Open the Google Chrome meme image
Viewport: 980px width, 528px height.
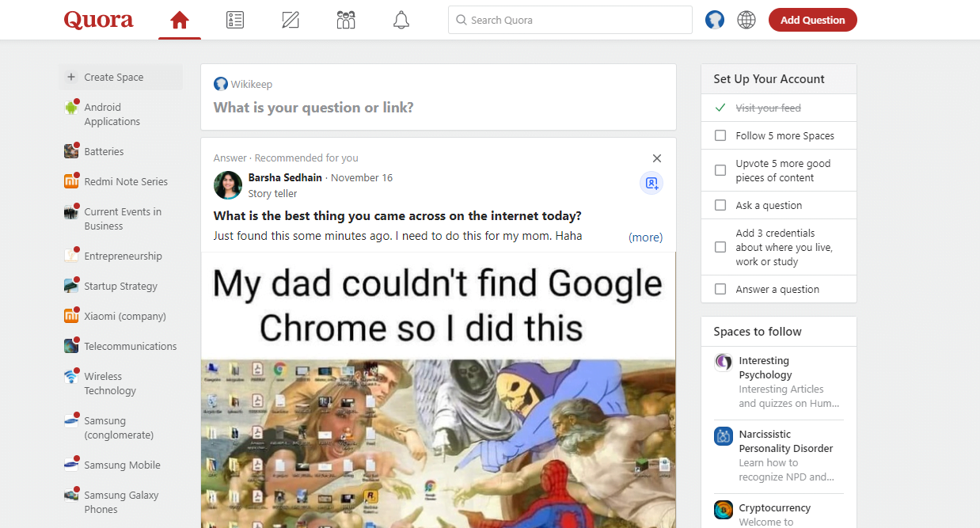click(439, 390)
